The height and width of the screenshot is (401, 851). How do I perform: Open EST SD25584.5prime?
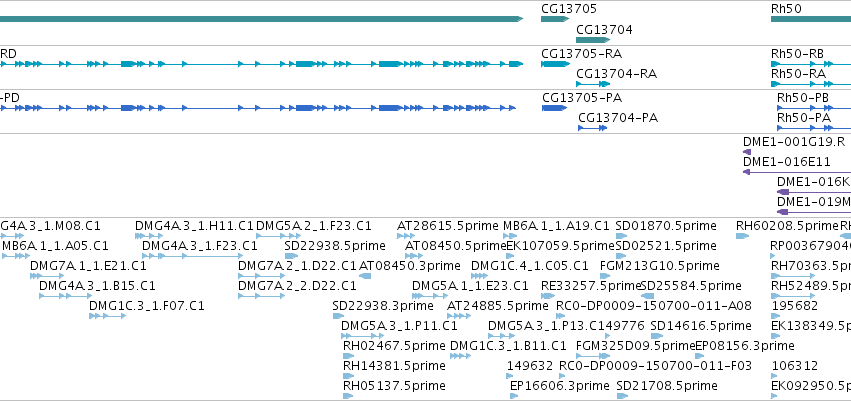point(647,296)
